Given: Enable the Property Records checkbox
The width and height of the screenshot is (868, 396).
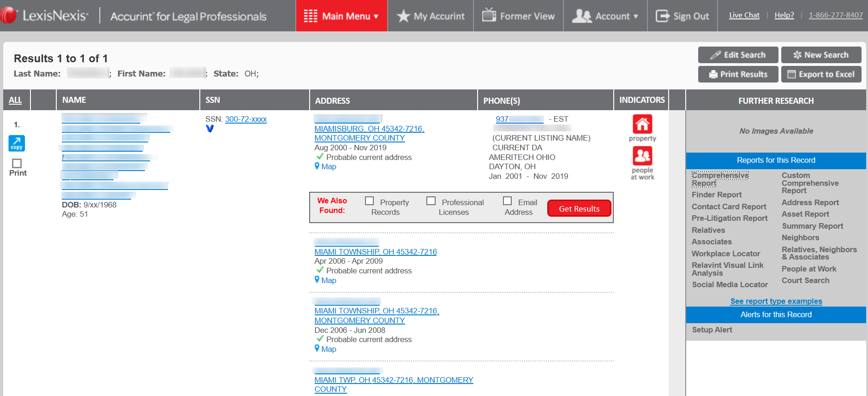Looking at the screenshot, I should [x=369, y=201].
